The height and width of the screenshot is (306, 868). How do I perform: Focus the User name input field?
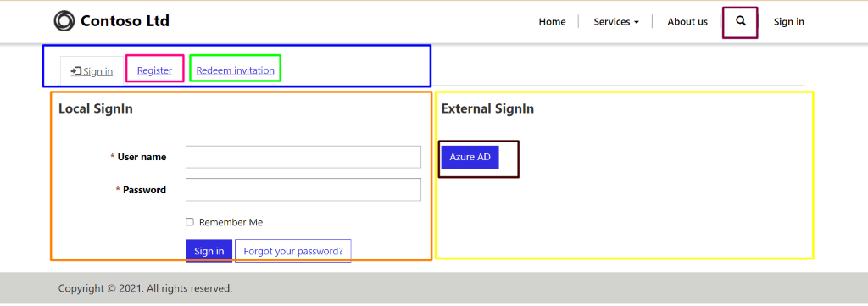pyautogui.click(x=303, y=157)
